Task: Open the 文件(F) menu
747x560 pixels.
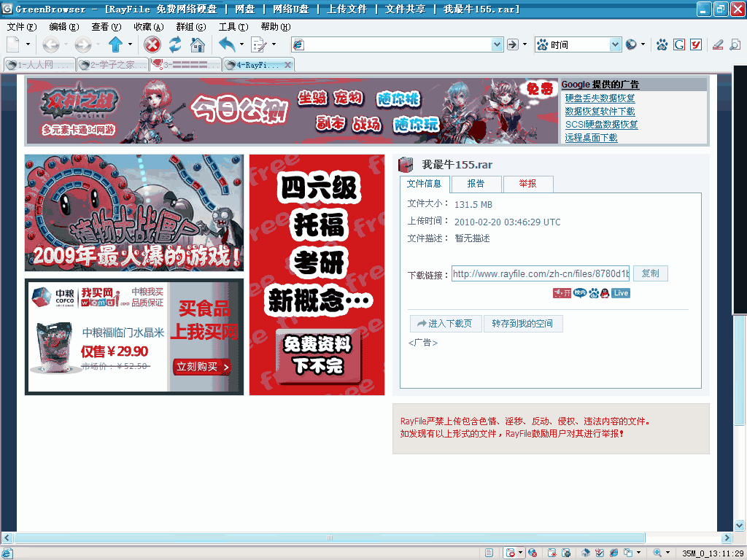Action: click(21, 27)
